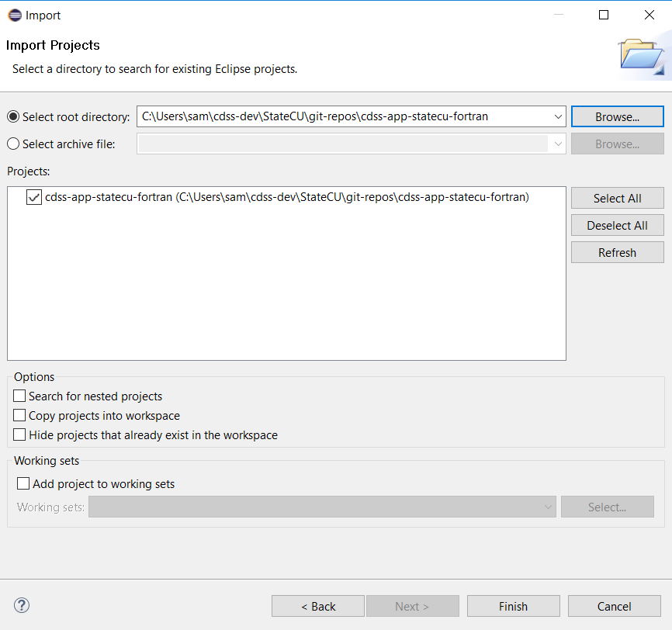Close the Import dialog with X
The width and height of the screenshot is (672, 630).
pyautogui.click(x=649, y=15)
